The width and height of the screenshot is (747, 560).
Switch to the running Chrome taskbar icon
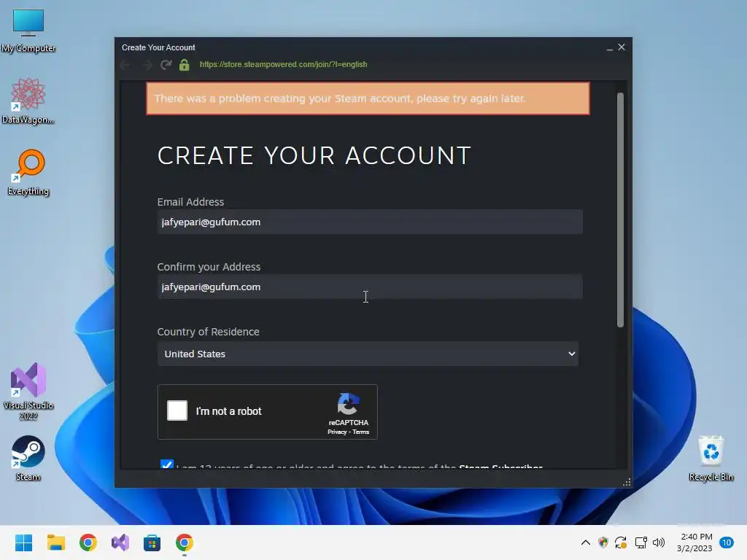coord(185,542)
